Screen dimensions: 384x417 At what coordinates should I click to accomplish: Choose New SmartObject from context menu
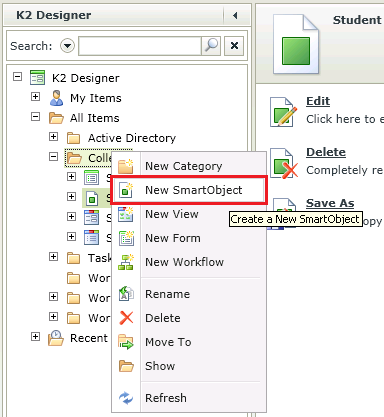click(189, 190)
